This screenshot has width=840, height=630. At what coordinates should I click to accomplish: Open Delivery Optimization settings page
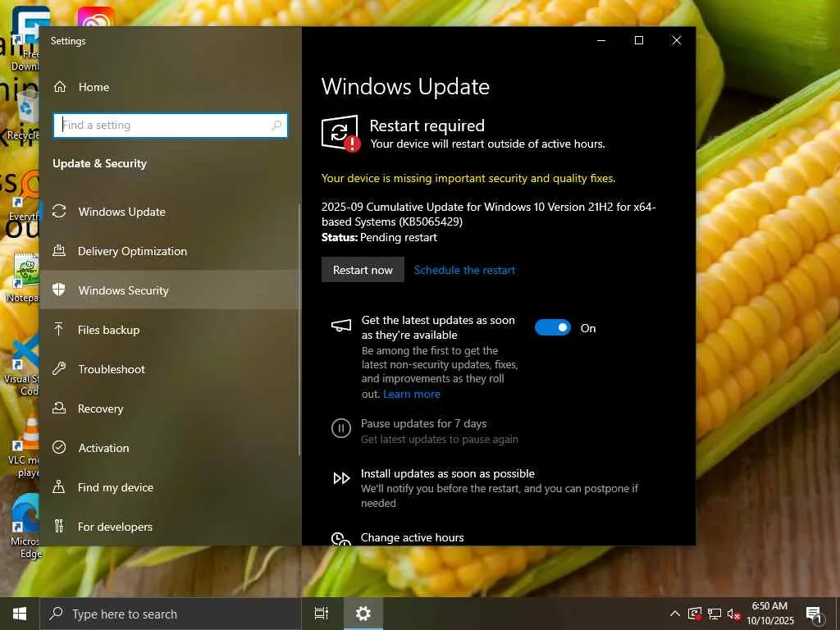[169, 251]
